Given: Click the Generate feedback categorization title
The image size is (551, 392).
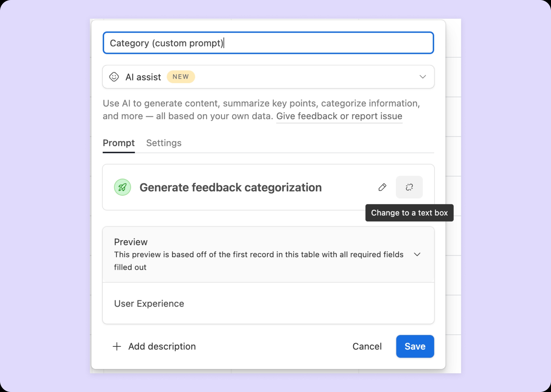Looking at the screenshot, I should click(x=231, y=187).
